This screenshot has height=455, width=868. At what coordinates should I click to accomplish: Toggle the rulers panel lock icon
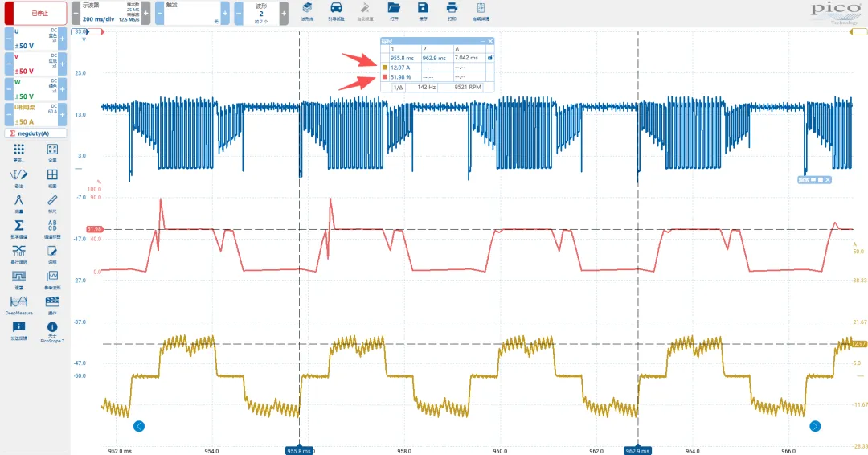tap(489, 58)
